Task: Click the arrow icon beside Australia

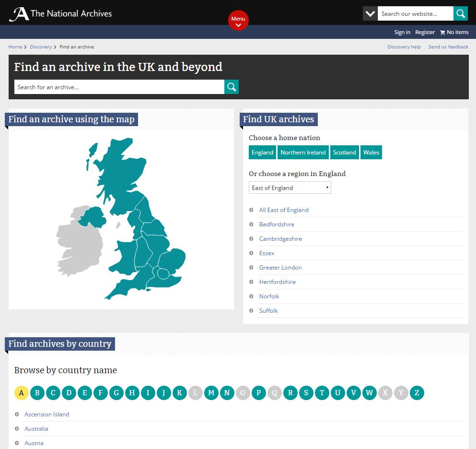Action: [x=18, y=428]
